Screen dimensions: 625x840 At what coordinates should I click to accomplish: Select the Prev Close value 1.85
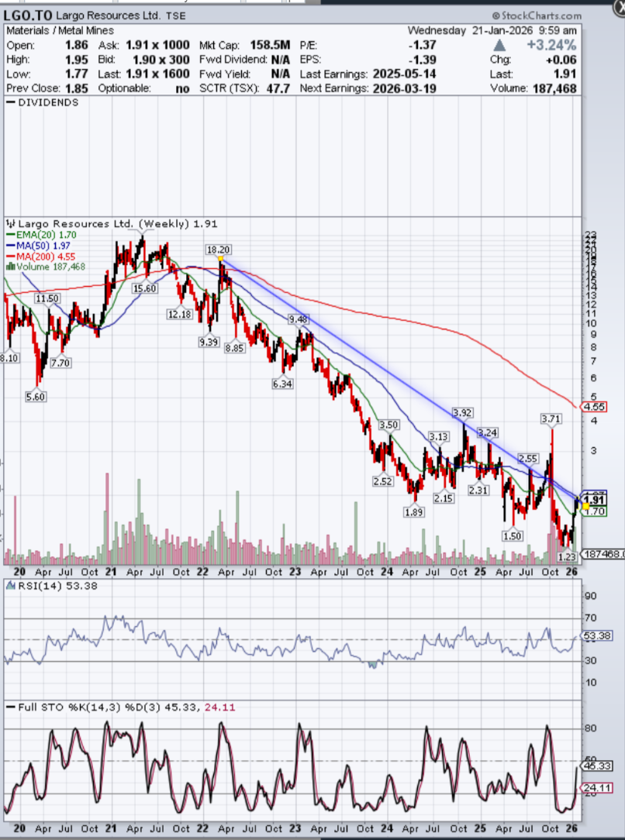tap(76, 88)
